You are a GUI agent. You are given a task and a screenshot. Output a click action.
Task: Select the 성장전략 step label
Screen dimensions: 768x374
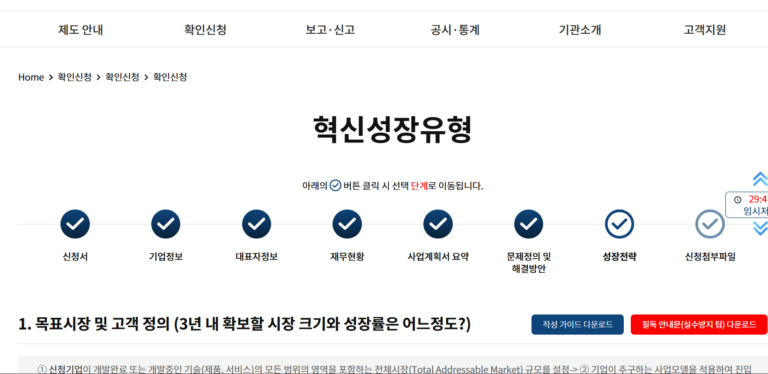pos(619,257)
